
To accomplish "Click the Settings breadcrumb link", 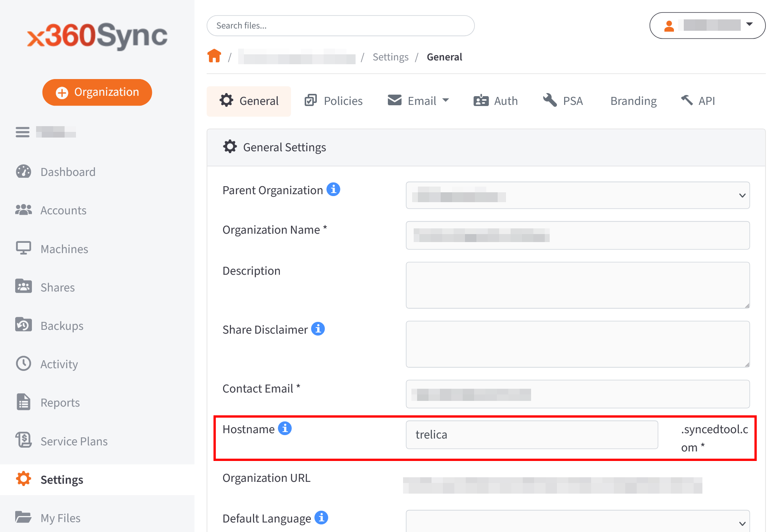I will (391, 57).
